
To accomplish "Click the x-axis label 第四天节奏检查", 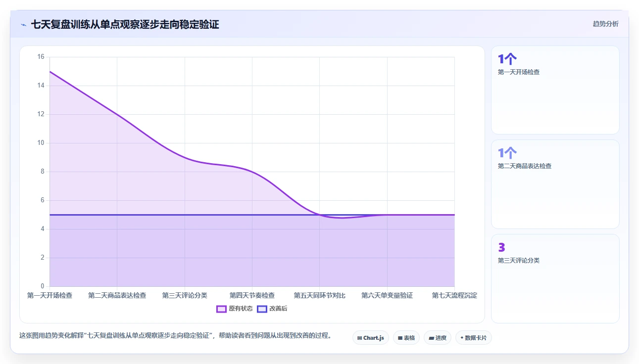I will 252,295.
